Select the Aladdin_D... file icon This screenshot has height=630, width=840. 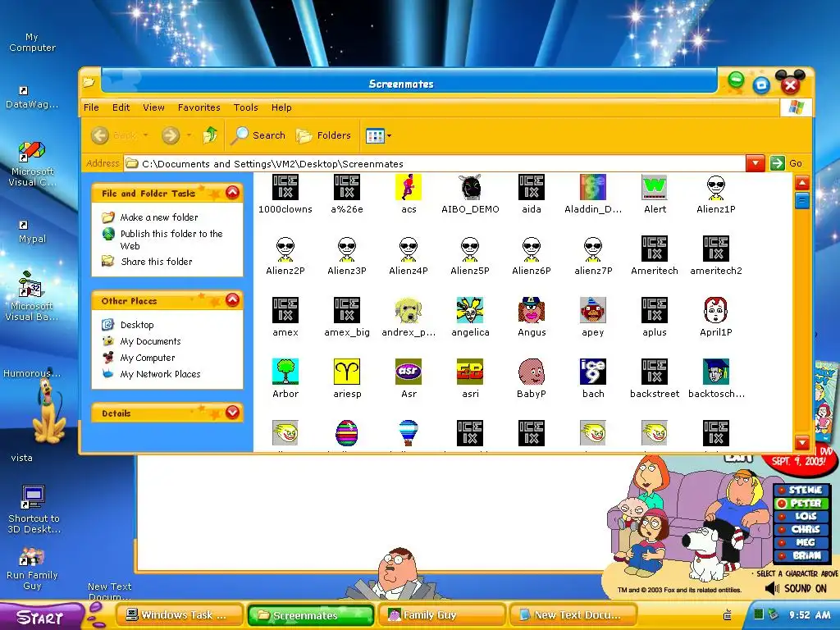point(593,187)
